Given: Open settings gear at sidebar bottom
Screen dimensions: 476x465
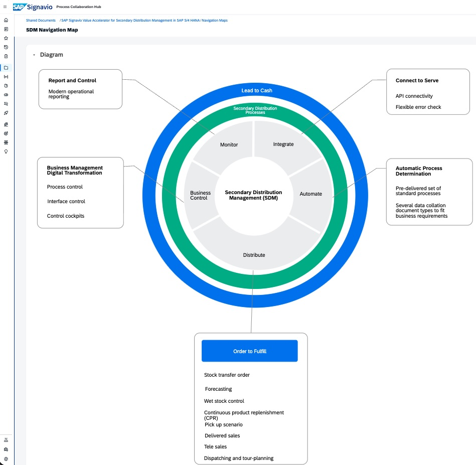Looking at the screenshot, I should (6, 458).
